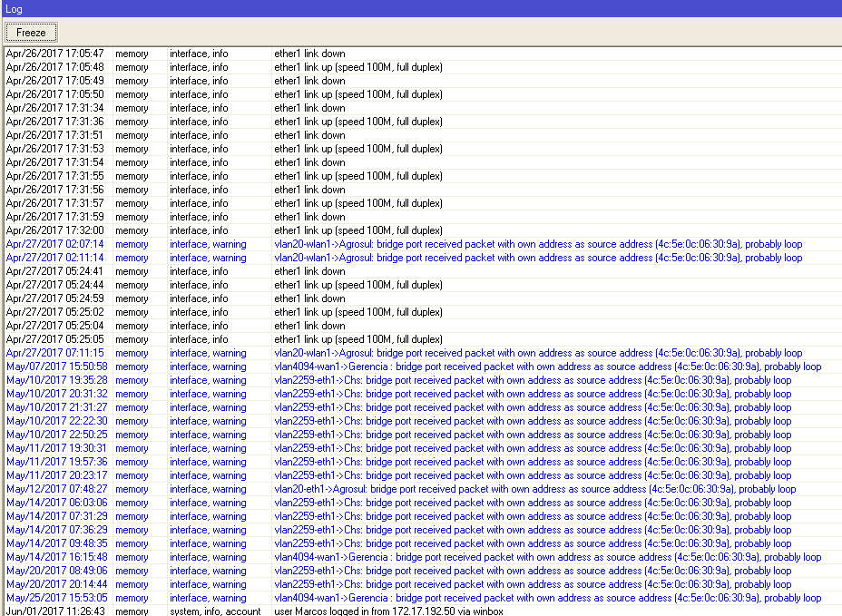Select log row timestamped Apr/27/2017 05:24:41

pos(423,271)
